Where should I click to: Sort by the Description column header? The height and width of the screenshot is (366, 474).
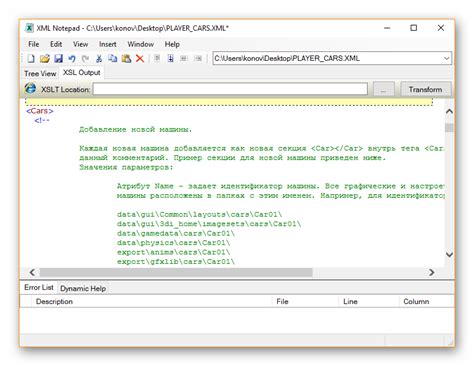tap(151, 301)
